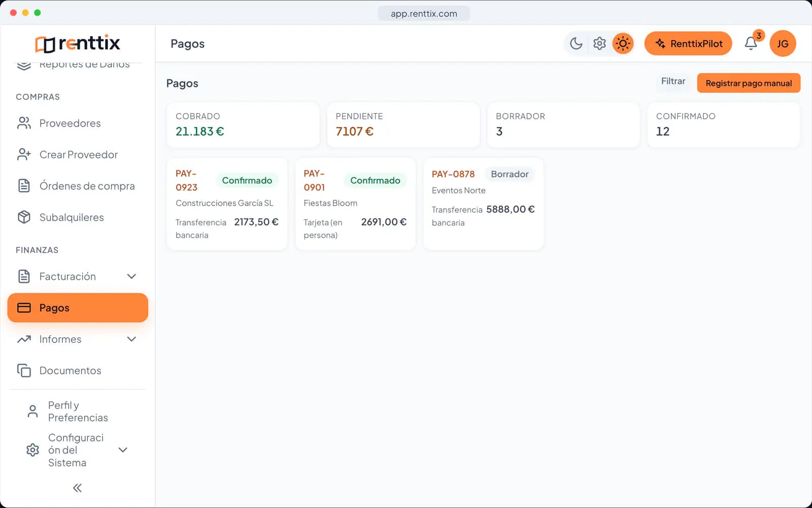812x508 pixels.
Task: Click Informes trending chart icon
Action: tap(24, 339)
